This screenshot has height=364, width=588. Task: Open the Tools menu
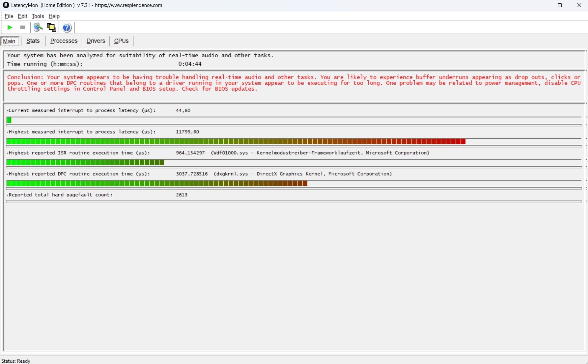point(38,16)
